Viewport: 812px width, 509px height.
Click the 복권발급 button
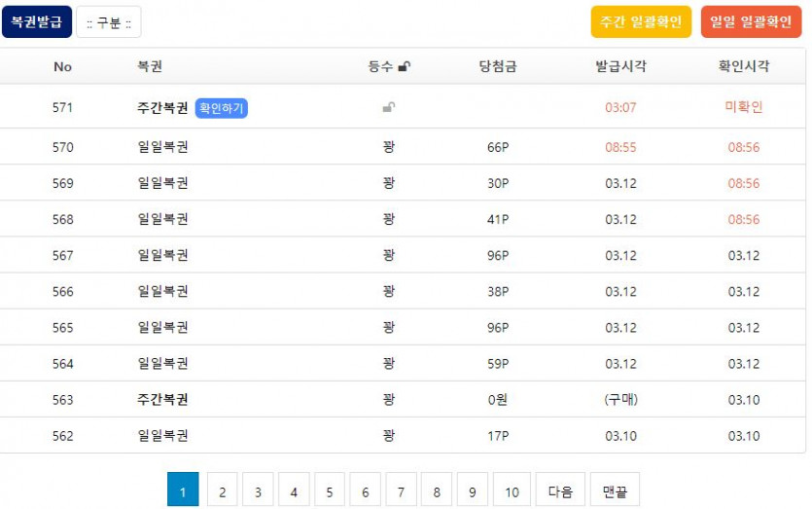click(x=37, y=21)
